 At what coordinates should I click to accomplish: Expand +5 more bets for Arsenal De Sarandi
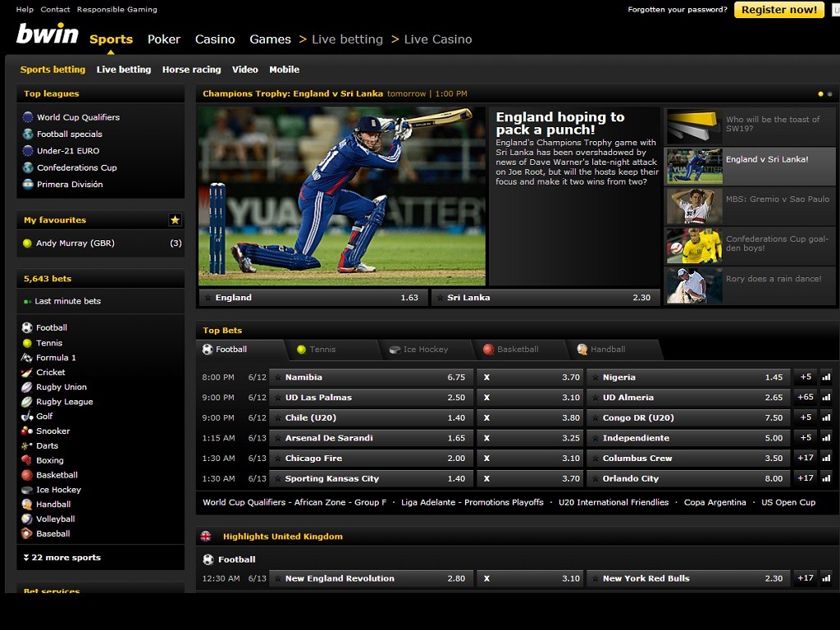click(x=806, y=438)
